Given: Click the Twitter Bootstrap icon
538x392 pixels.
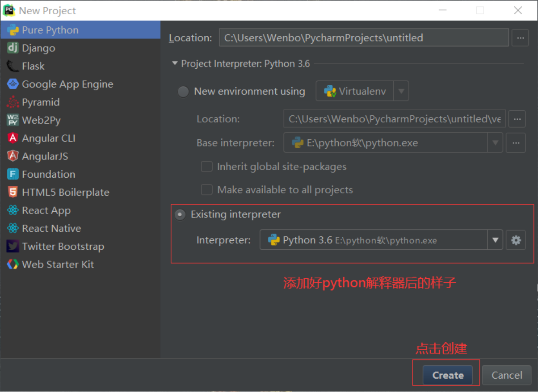Looking at the screenshot, I should [13, 246].
